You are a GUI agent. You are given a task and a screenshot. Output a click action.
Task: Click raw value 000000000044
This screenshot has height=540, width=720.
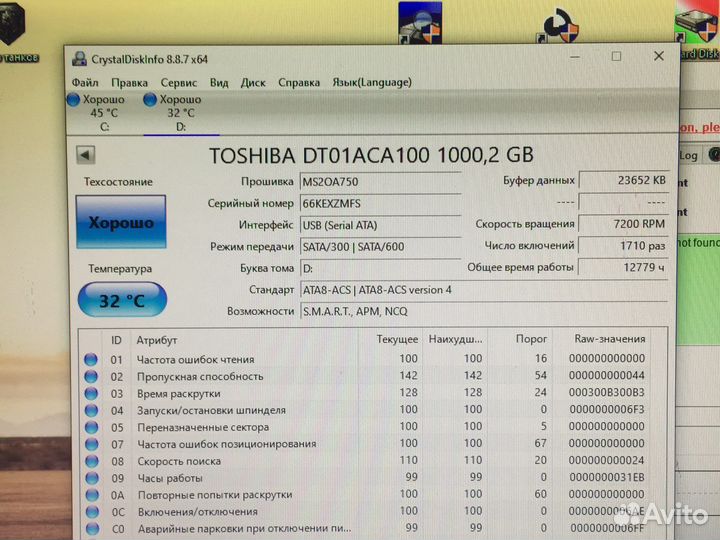[607, 376]
